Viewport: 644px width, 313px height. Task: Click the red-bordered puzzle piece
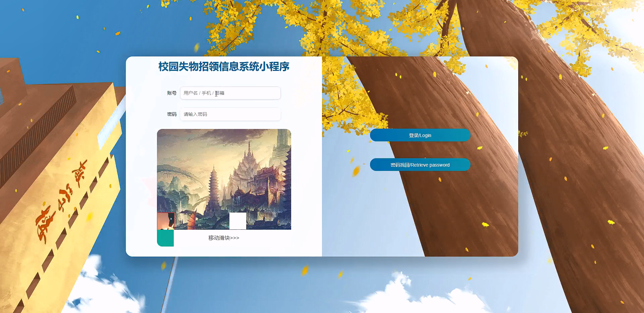tap(166, 221)
